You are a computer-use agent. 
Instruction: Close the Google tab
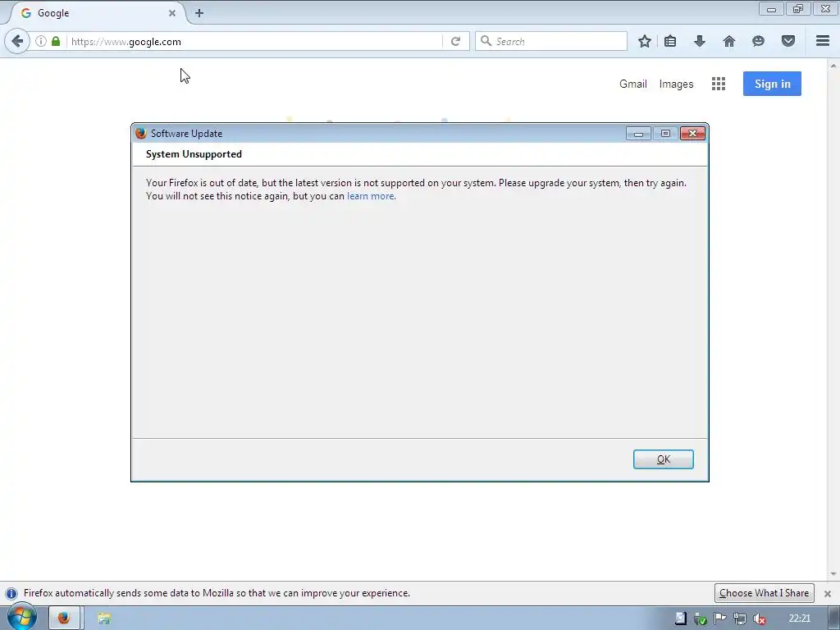coord(172,13)
